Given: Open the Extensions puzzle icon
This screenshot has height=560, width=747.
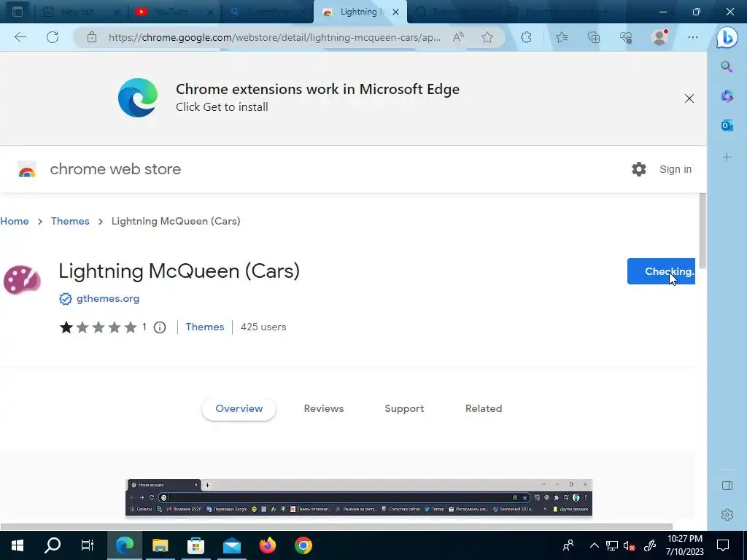Looking at the screenshot, I should [x=526, y=37].
